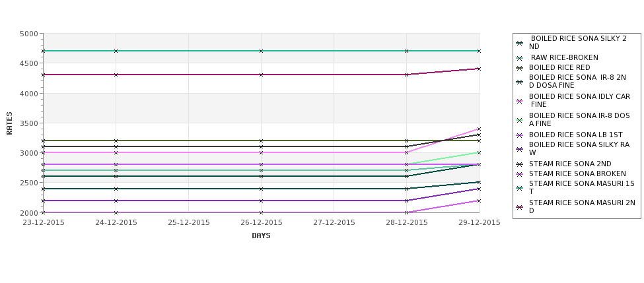Select the BOILED RICE SONA IDLY CAR FINE legend label
The width and height of the screenshot is (644, 283).
pyautogui.click(x=579, y=100)
